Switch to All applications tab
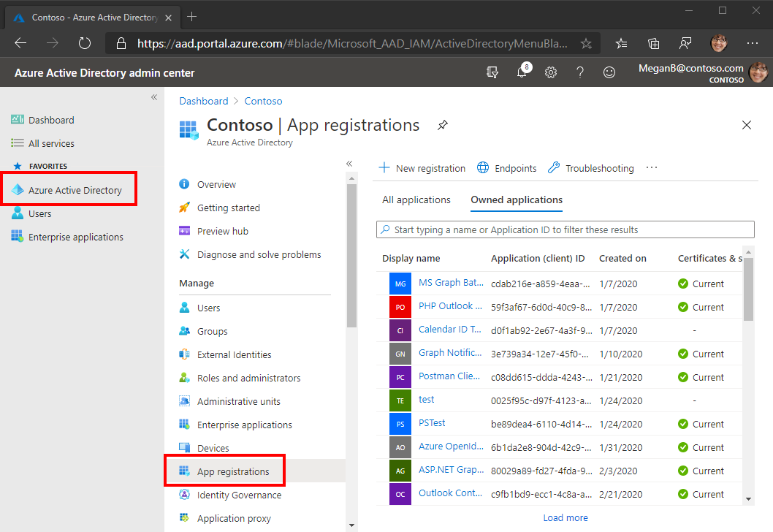The image size is (773, 532). pyautogui.click(x=416, y=199)
